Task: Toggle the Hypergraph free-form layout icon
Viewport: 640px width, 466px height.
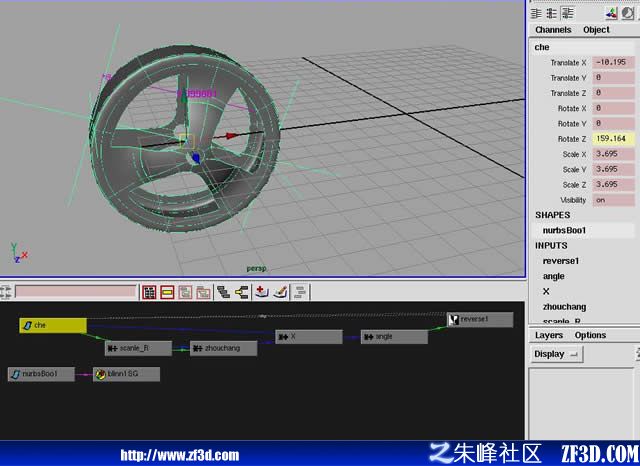Action: 300,292
